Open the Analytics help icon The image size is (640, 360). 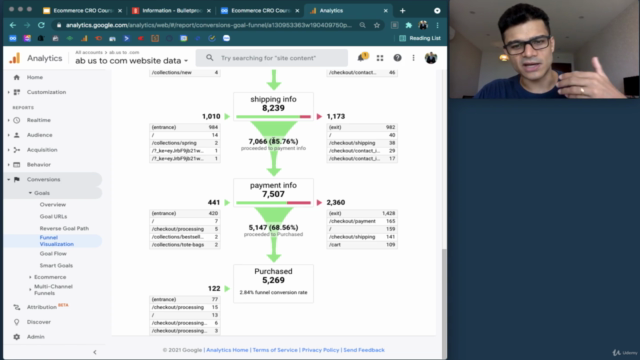pyautogui.click(x=397, y=58)
